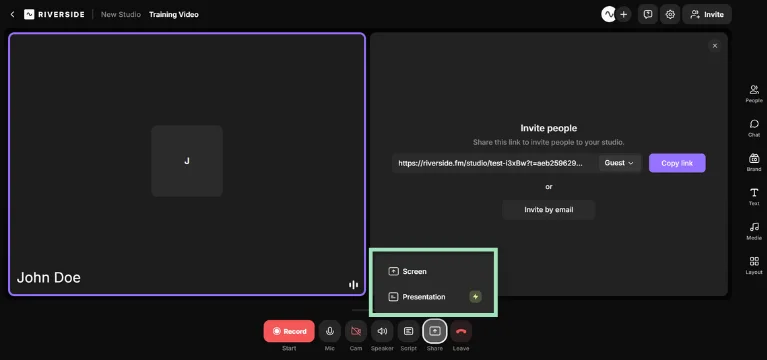Click the John Doe name label
The width and height of the screenshot is (767, 360).
pos(48,278)
